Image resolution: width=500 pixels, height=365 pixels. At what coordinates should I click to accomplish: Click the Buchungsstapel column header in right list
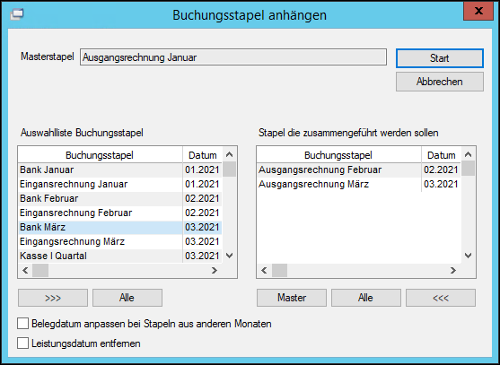(x=339, y=155)
